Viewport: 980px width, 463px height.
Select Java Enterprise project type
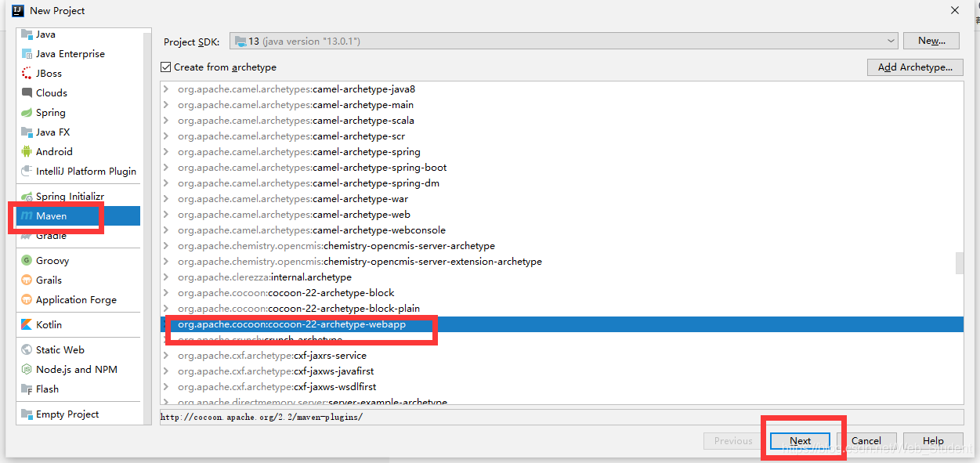[78, 54]
